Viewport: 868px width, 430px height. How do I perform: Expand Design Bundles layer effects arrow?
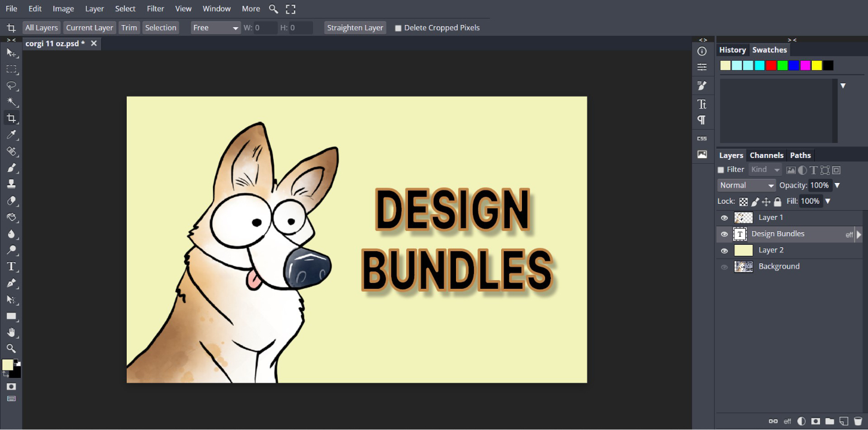(859, 234)
